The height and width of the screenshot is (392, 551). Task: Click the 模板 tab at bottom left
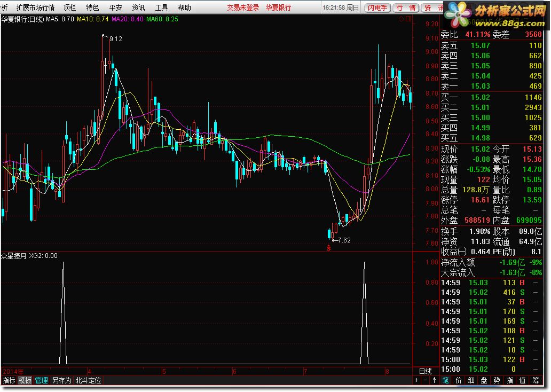[25, 380]
